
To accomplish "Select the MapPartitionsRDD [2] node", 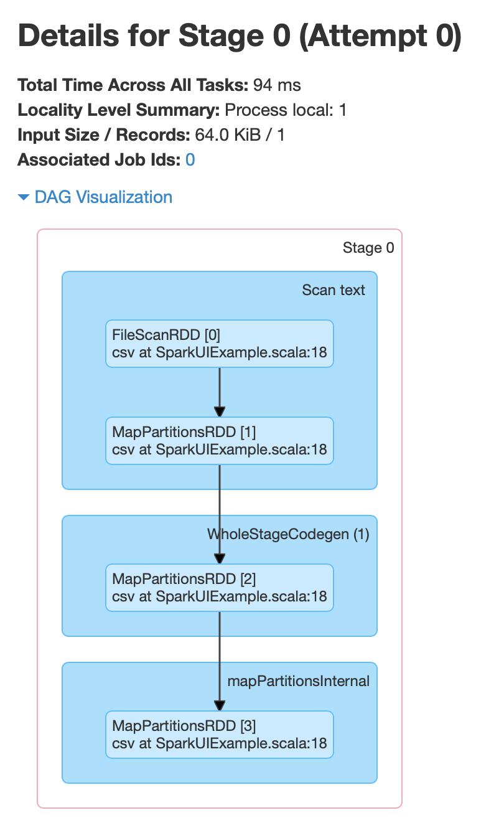I will click(220, 588).
